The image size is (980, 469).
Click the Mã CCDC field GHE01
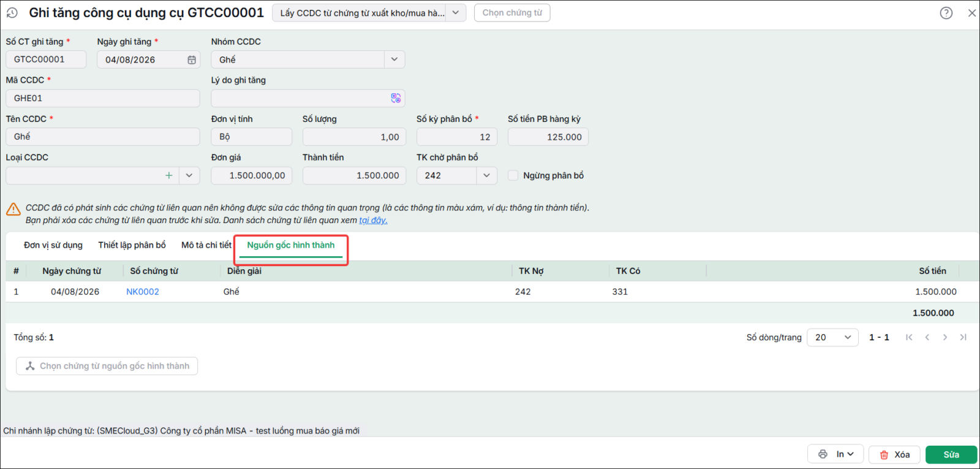click(103, 98)
